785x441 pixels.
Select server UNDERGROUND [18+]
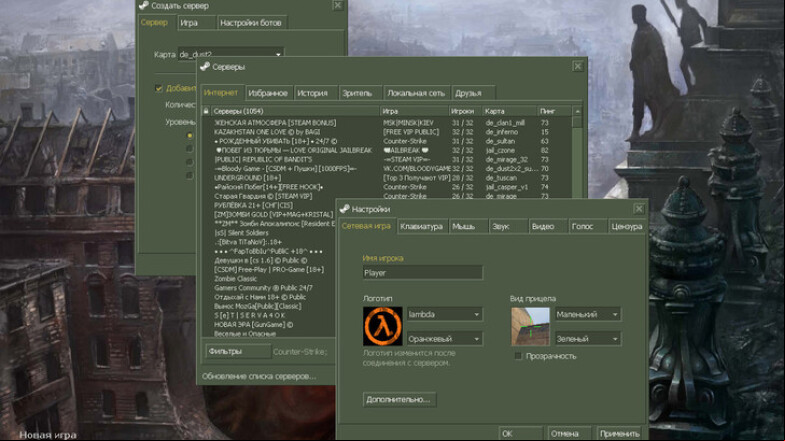point(247,178)
